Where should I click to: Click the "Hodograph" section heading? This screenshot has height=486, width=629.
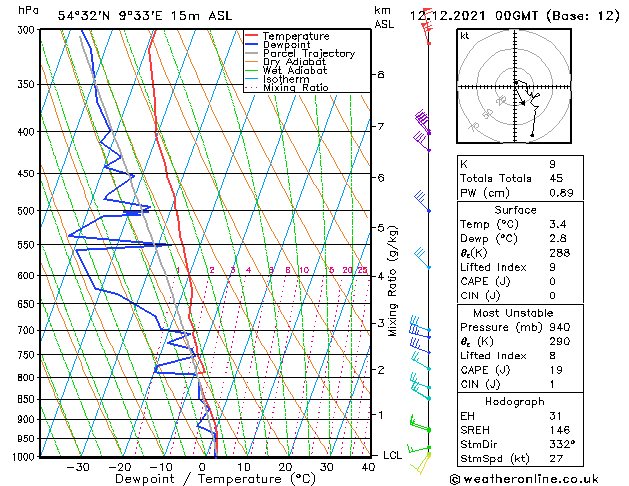point(515,401)
